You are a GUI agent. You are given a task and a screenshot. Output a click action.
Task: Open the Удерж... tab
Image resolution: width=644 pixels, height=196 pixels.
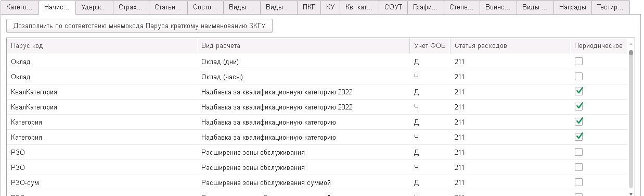point(94,7)
